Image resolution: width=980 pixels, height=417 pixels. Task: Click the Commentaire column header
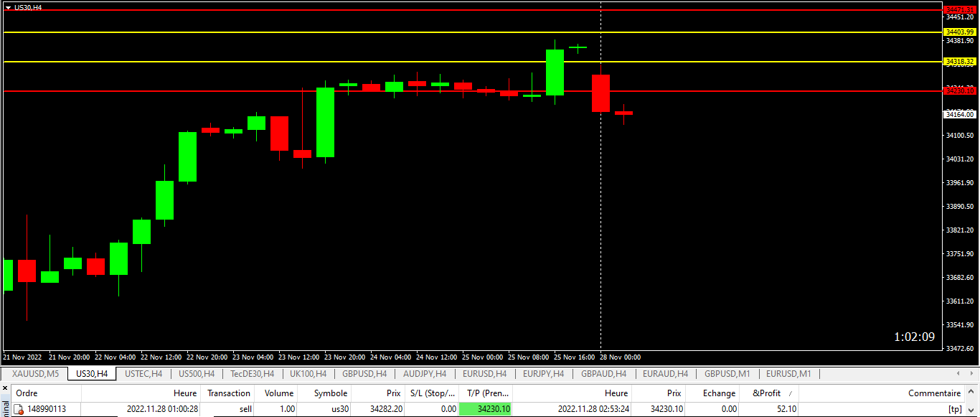pos(933,393)
